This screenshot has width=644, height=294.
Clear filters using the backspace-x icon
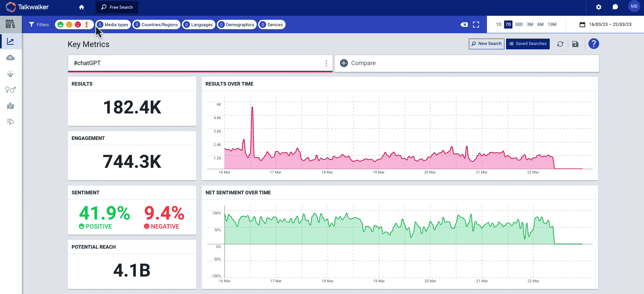[464, 24]
